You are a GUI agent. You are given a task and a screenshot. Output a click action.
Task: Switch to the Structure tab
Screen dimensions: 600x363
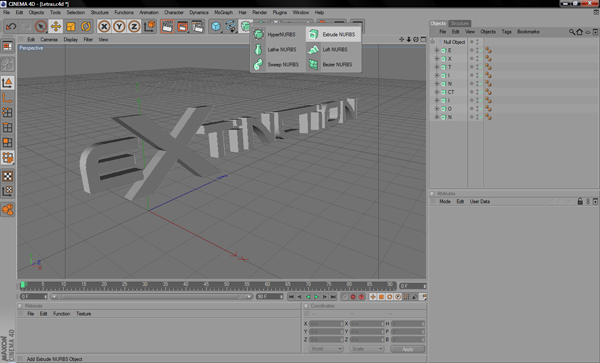coord(459,23)
